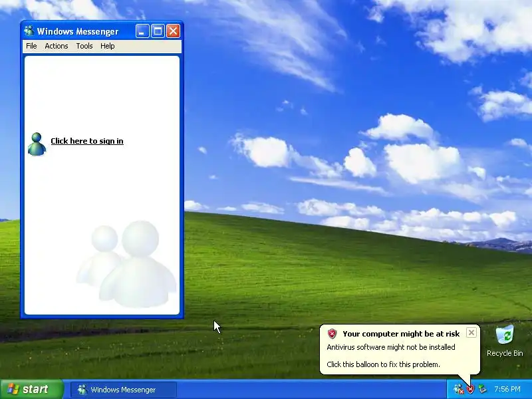Click the 'Click here to sign in' link
Viewport: 532px width, 399px height.
pos(87,141)
